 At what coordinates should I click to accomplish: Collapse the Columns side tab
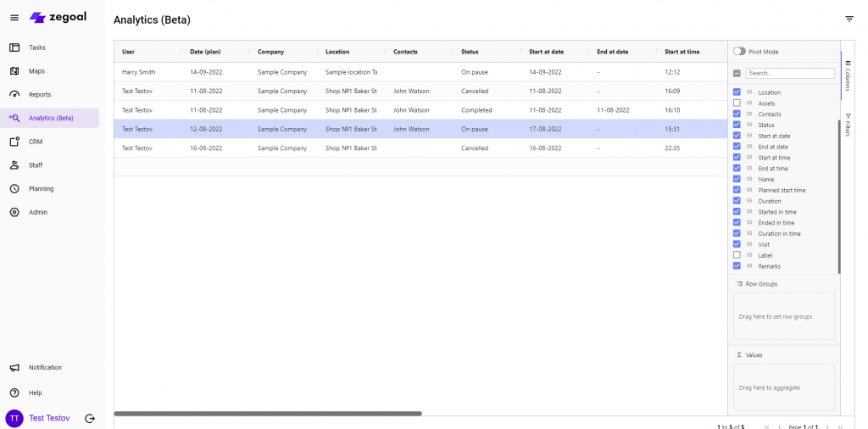point(849,75)
